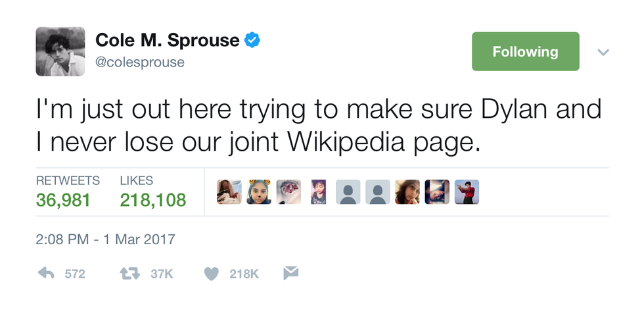The width and height of the screenshot is (644, 310).
Task: View the 36,981 retweets list
Action: [63, 200]
